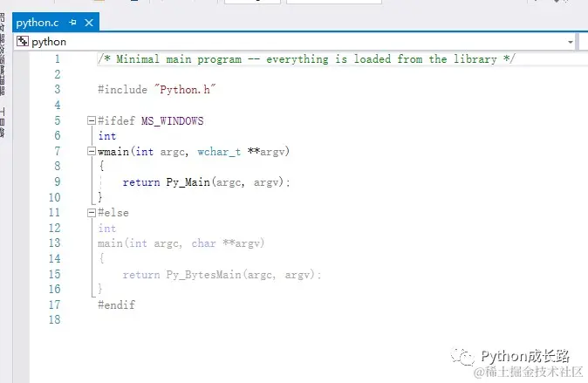Image resolution: width=588 pixels, height=383 pixels.
Task: Click the wchar_t type in wmain
Action: (219, 152)
